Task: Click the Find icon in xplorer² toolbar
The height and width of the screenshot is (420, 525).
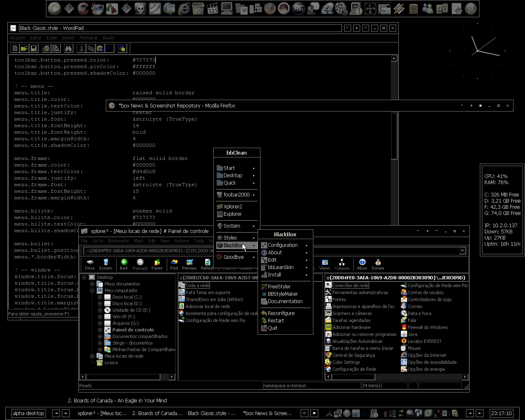Action: tap(174, 265)
